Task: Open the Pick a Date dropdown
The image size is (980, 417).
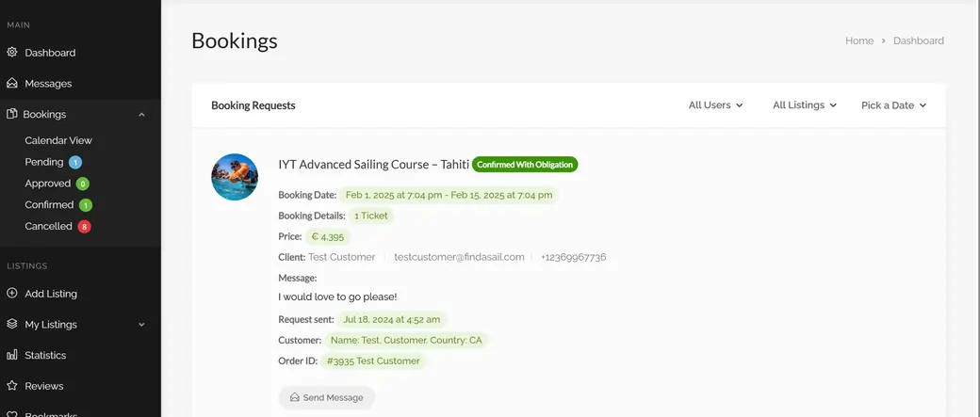Action: coord(893,105)
